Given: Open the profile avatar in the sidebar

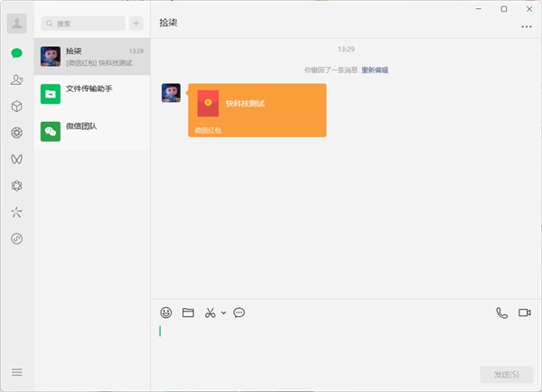Looking at the screenshot, I should pos(16,23).
